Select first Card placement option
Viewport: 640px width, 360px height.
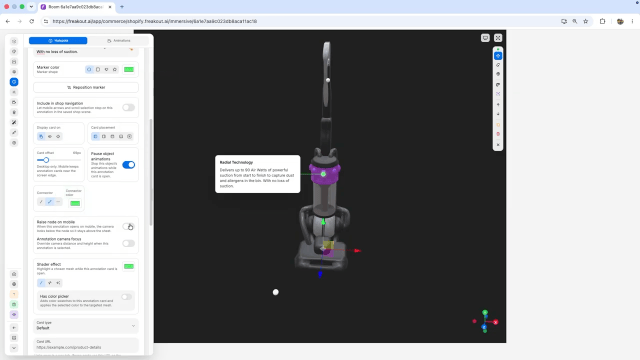(95, 136)
